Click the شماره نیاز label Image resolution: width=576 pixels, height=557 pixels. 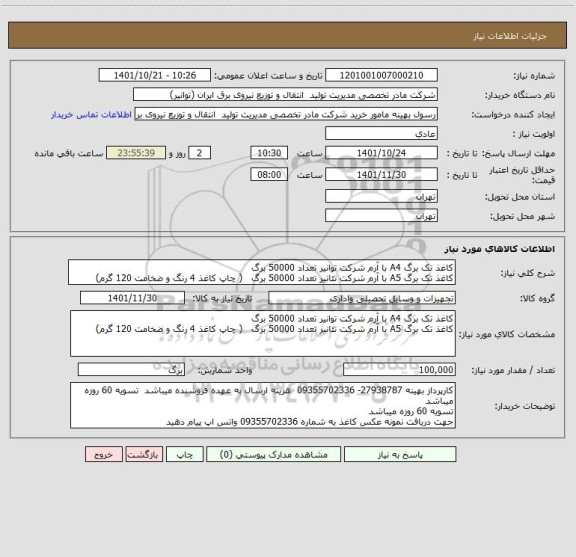[534, 76]
